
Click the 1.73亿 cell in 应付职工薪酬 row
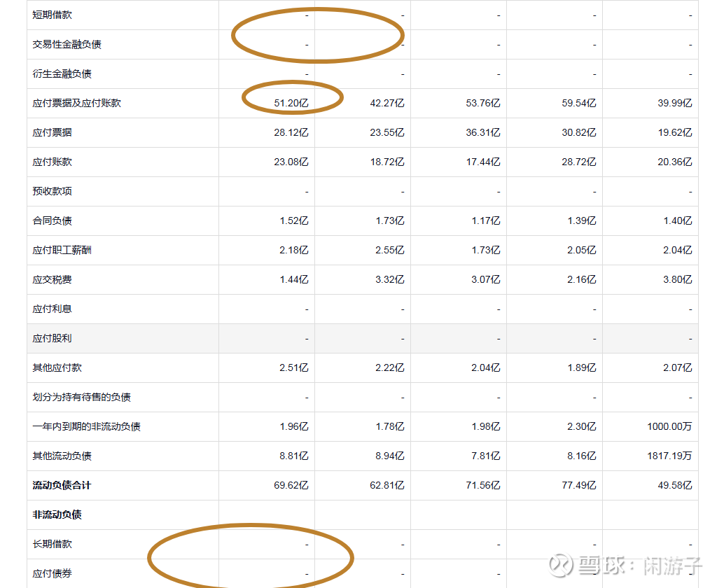point(486,250)
